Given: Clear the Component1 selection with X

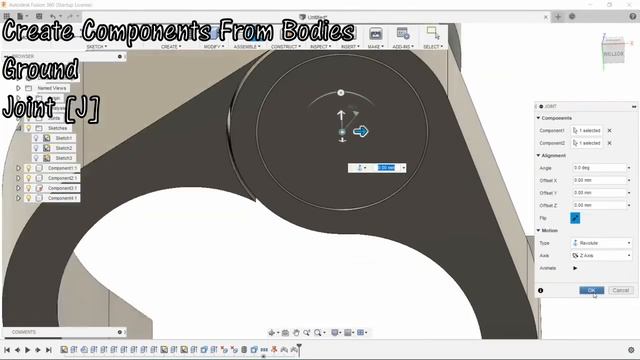Looking at the screenshot, I should tap(609, 131).
